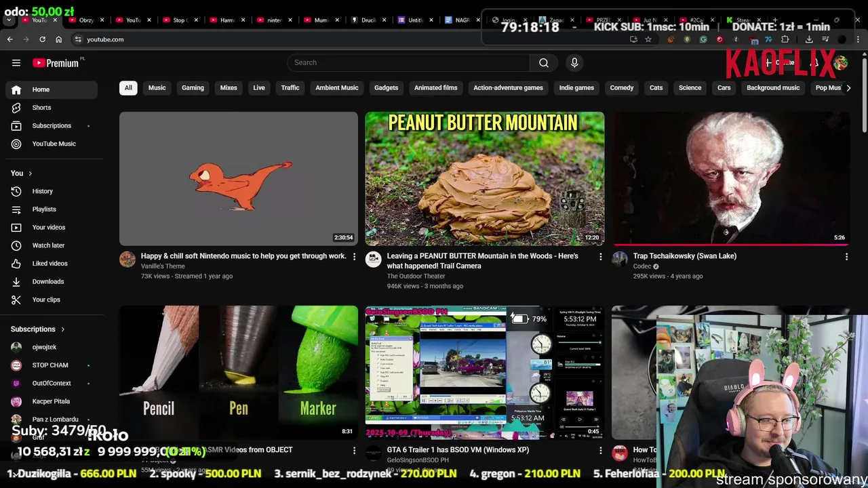
Task: Open STOP CHAM subscription channel
Action: 52,365
